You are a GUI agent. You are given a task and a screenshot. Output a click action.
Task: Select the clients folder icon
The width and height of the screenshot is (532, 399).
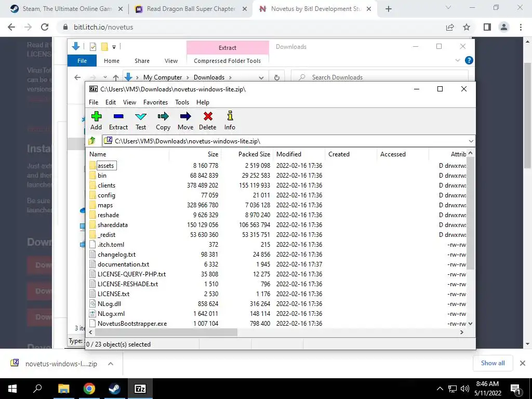(x=92, y=185)
